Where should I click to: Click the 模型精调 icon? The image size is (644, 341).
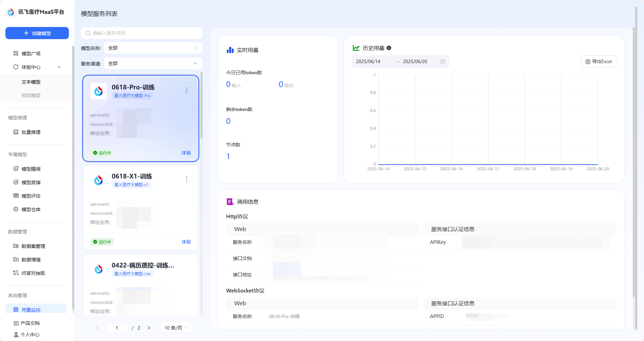(x=16, y=169)
